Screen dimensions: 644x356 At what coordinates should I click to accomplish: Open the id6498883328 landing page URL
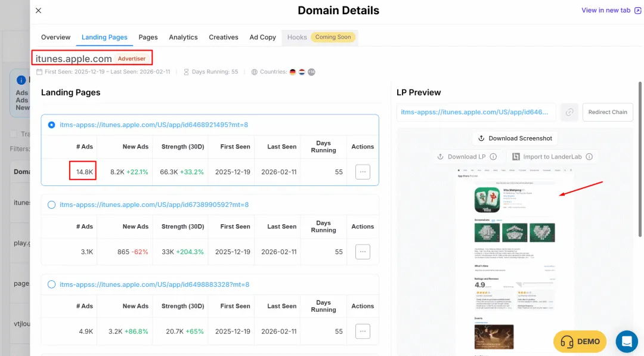[154, 284]
